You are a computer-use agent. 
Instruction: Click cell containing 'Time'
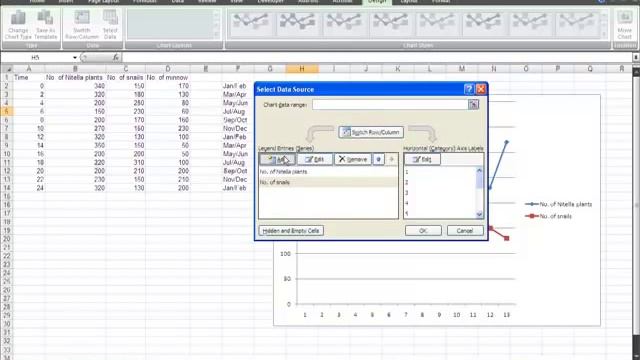pyautogui.click(x=29, y=77)
